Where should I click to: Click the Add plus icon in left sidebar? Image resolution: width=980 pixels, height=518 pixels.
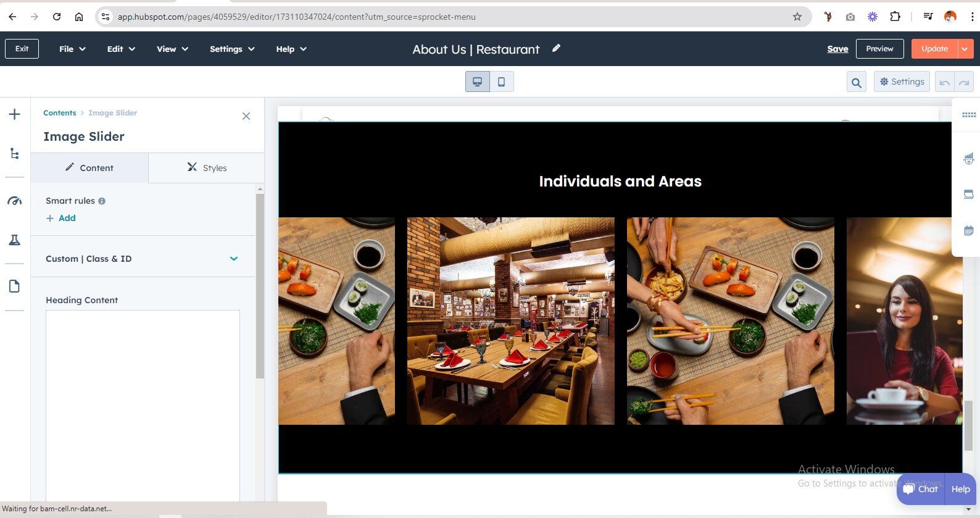point(15,114)
